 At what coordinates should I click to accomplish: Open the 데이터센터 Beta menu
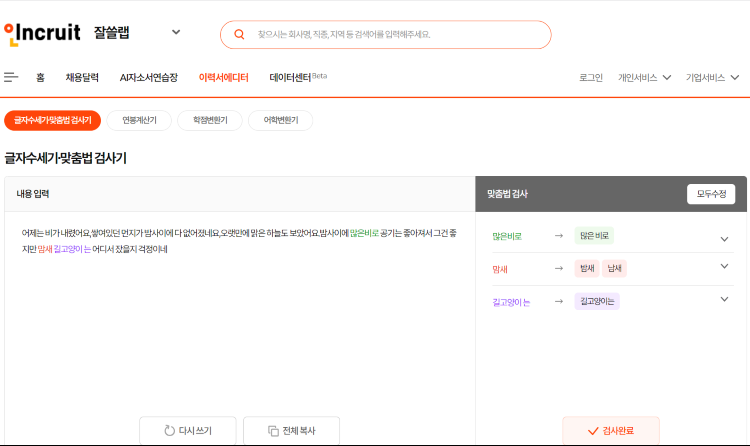pyautogui.click(x=298, y=77)
